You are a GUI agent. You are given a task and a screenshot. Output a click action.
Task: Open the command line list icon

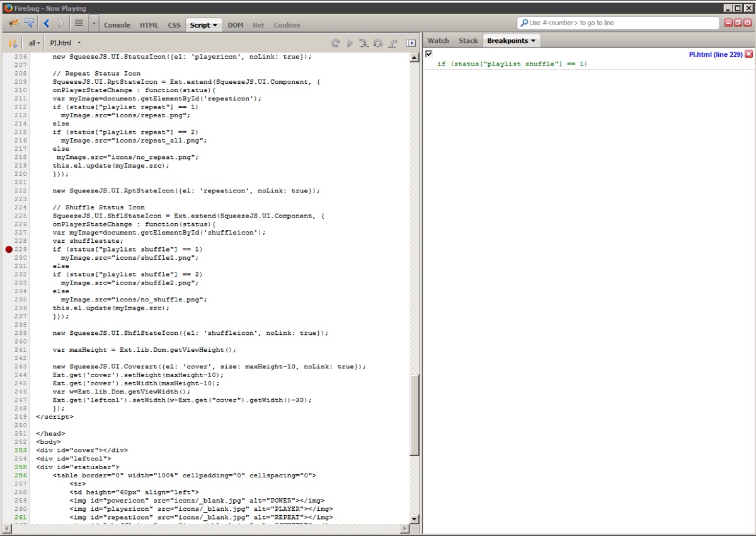(79, 23)
